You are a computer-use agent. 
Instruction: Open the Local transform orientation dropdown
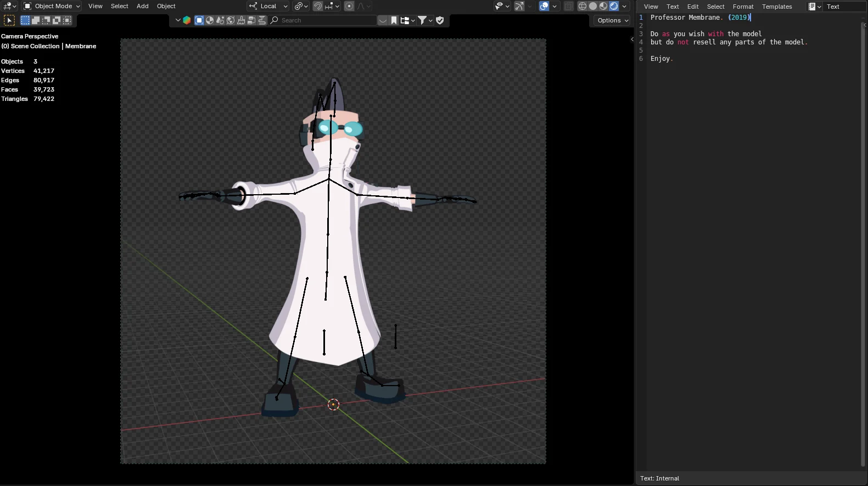pyautogui.click(x=268, y=6)
